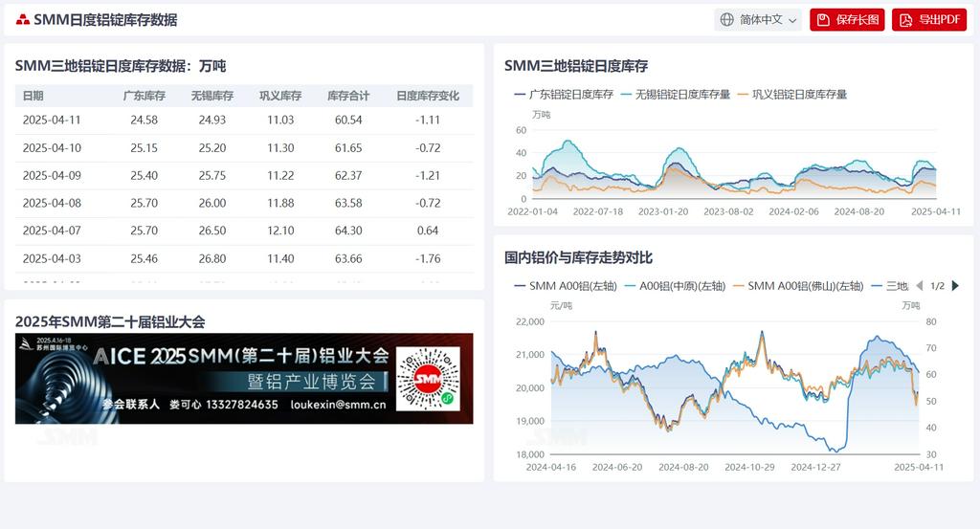980x529 pixels.
Task: Click daily change value -1.21
Action: tap(428, 175)
